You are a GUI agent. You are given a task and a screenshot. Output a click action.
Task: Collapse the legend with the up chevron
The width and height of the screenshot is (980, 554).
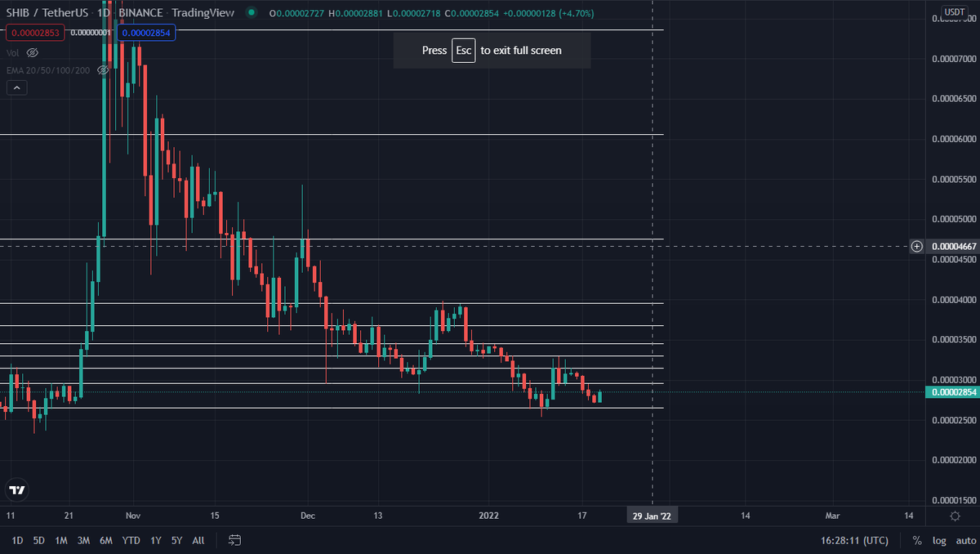(x=16, y=87)
